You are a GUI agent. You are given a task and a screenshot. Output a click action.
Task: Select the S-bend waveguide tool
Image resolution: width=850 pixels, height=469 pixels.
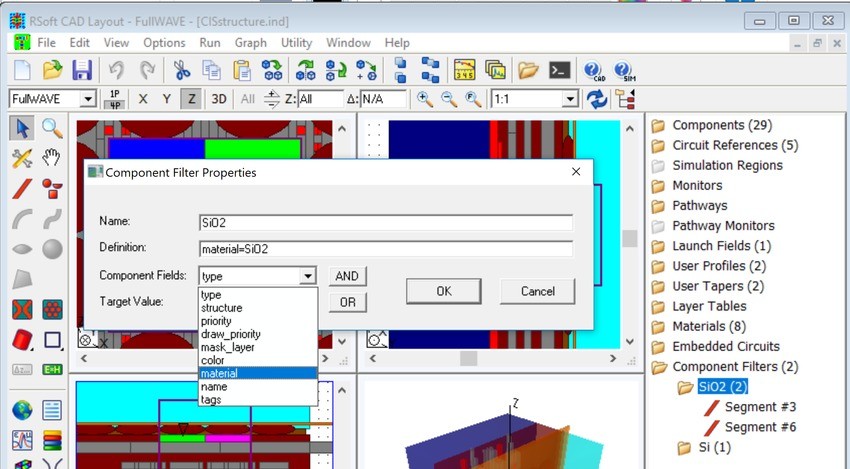[x=52, y=219]
